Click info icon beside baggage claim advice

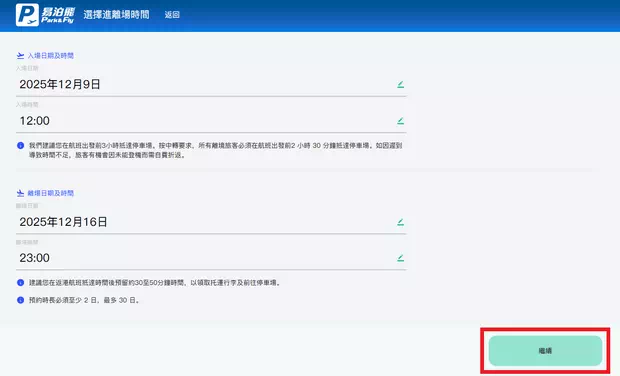(x=21, y=283)
